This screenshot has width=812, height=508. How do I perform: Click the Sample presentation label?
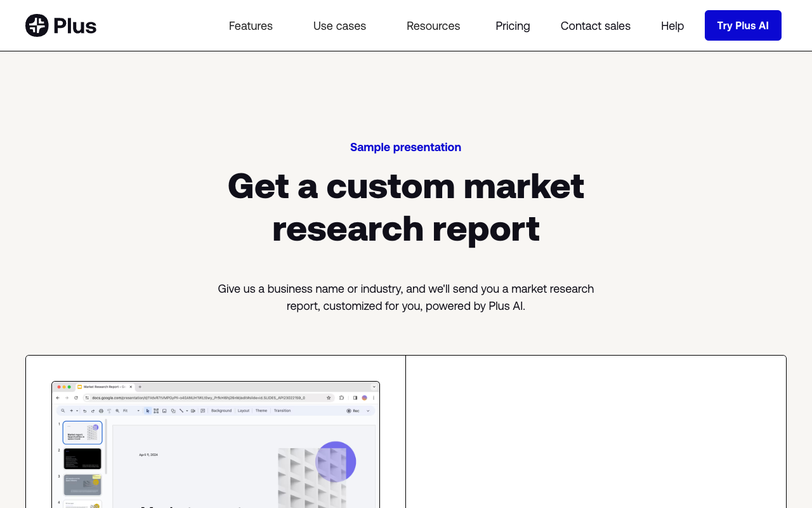click(x=406, y=147)
